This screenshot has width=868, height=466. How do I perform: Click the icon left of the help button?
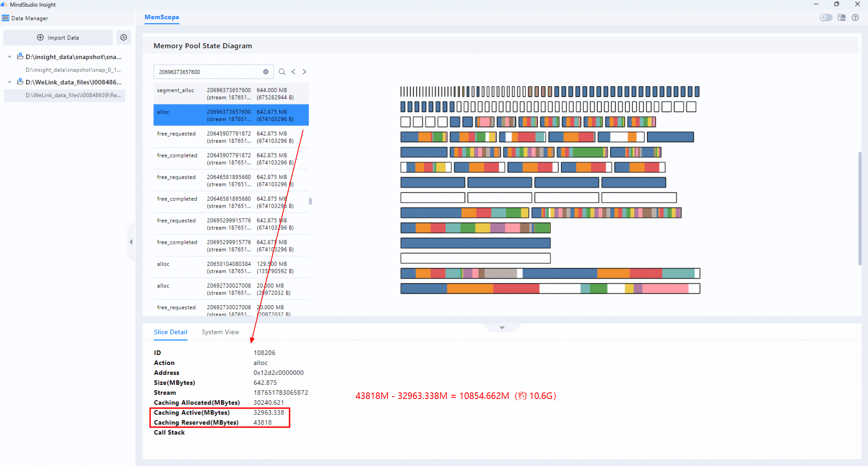coord(842,18)
